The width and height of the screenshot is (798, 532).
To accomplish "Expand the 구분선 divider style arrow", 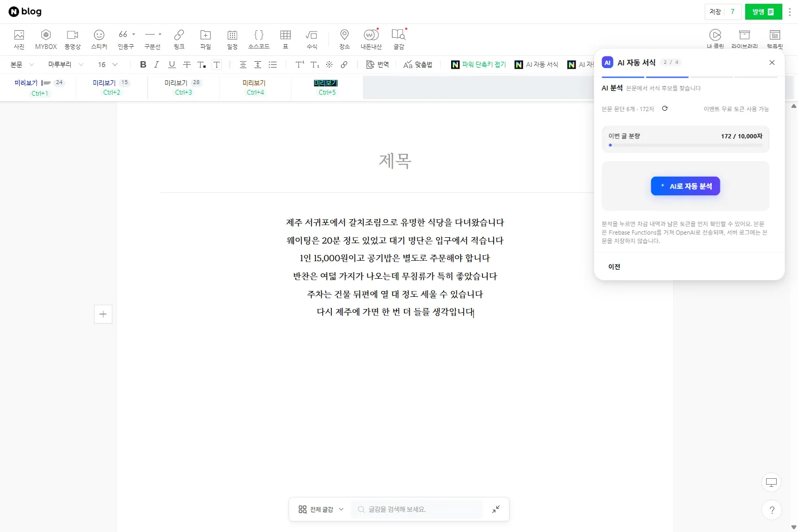I will [x=160, y=34].
